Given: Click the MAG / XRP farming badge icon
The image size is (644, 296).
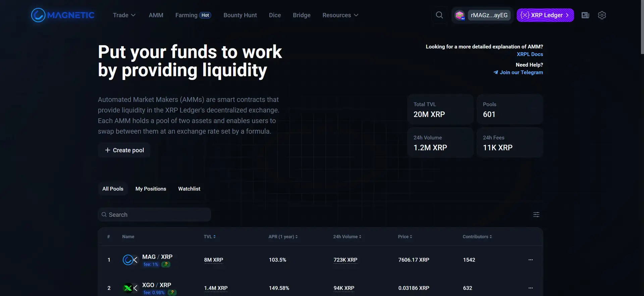Looking at the screenshot, I should (166, 264).
